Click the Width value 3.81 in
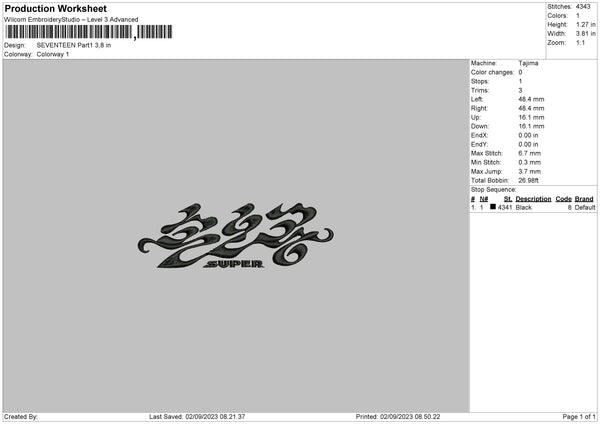Viewport: 600px width, 424px height. pos(586,34)
